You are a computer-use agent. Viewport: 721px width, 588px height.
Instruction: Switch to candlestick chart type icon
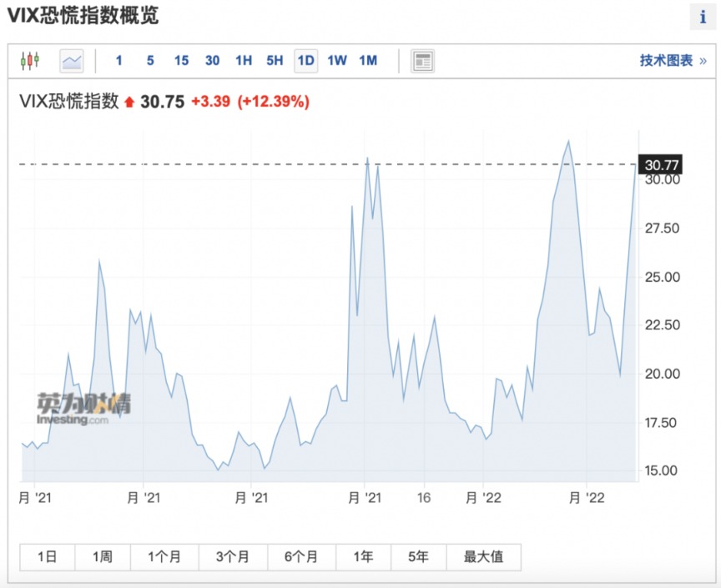pos(30,61)
